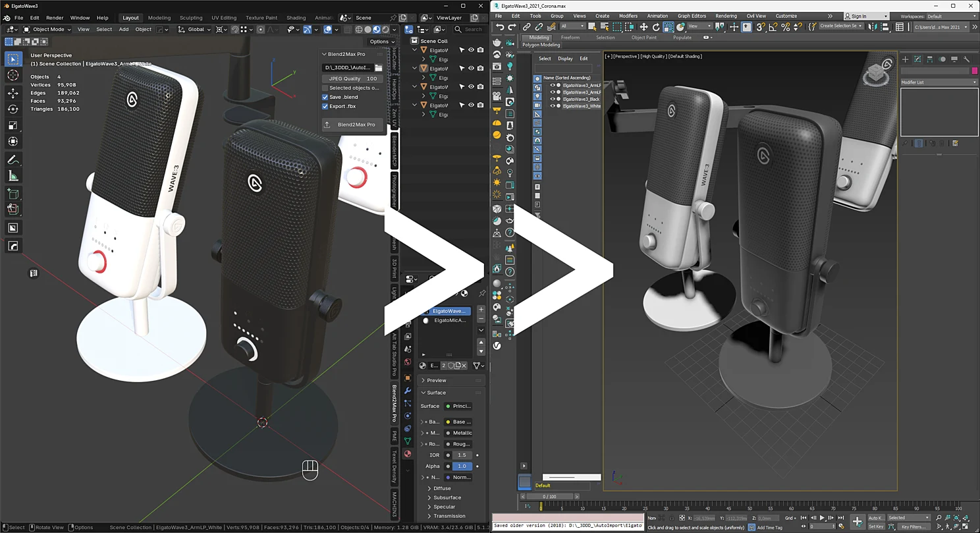Select the Scale tool in Blender's toolbar

click(x=13, y=125)
